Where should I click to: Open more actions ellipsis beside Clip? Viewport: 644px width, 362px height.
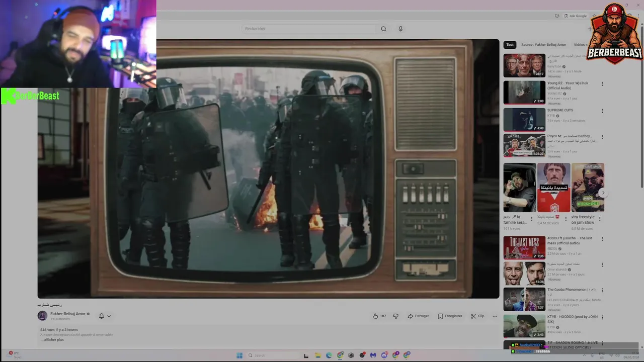click(x=495, y=316)
